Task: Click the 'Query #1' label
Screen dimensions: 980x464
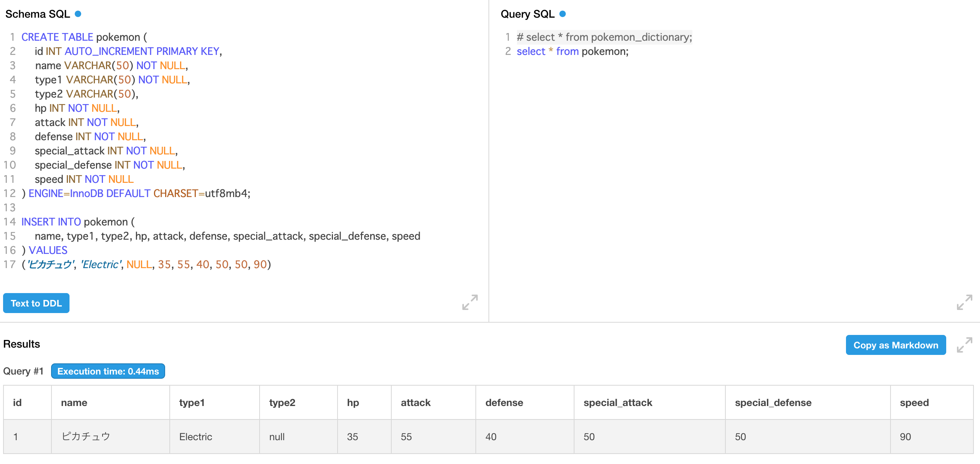Action: coord(23,371)
